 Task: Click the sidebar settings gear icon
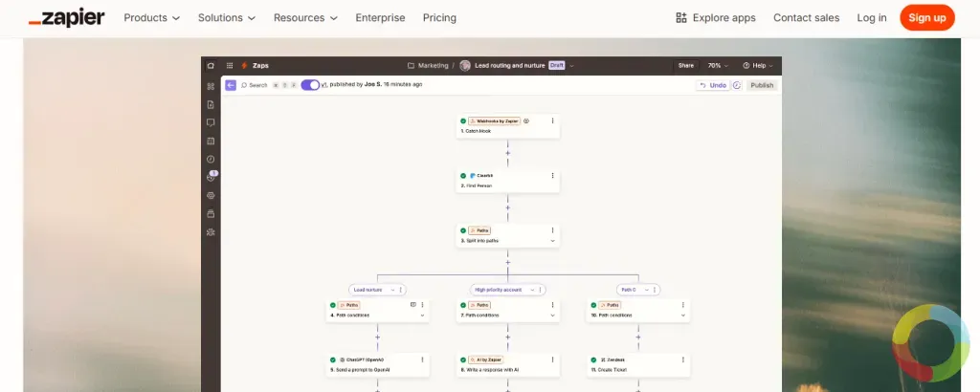(211, 195)
